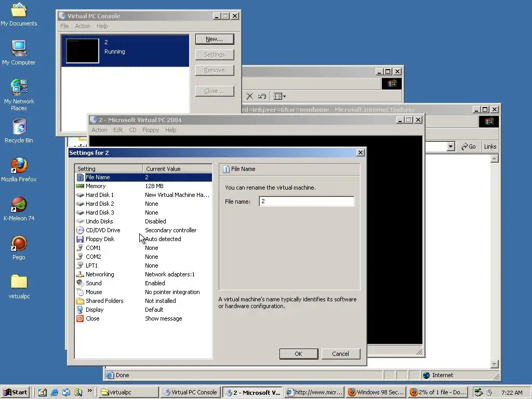Click the Hard Disk 1 drive icon
Viewport: 532px width, 399px height.
pyautogui.click(x=80, y=195)
